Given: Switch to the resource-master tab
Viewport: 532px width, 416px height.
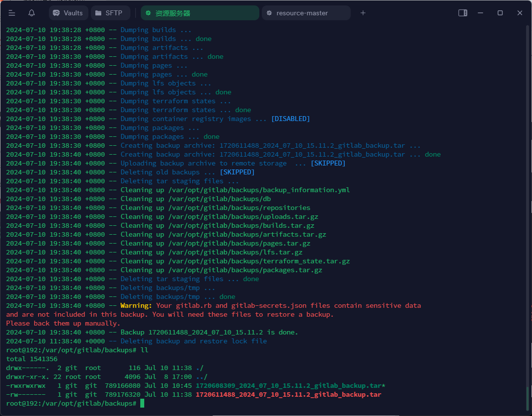Looking at the screenshot, I should (306, 13).
